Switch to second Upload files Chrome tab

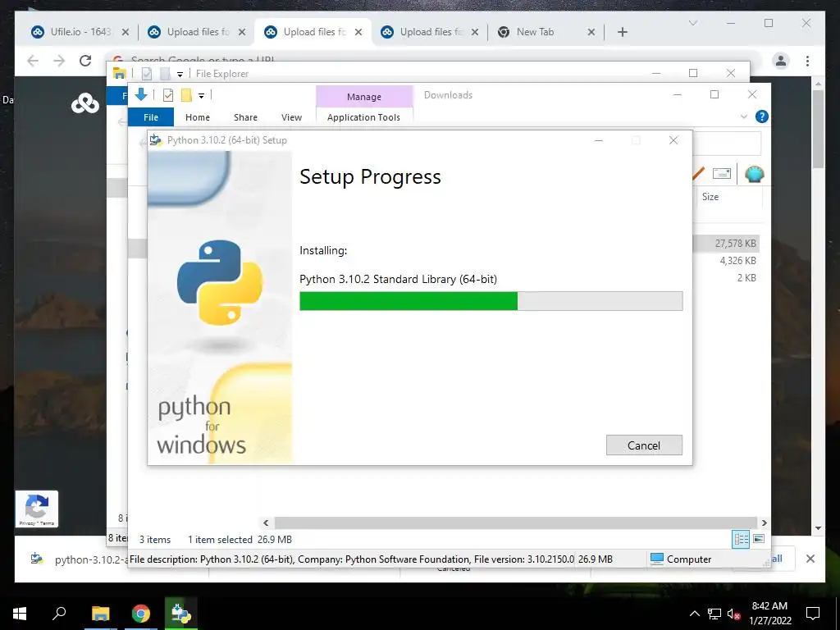[313, 32]
